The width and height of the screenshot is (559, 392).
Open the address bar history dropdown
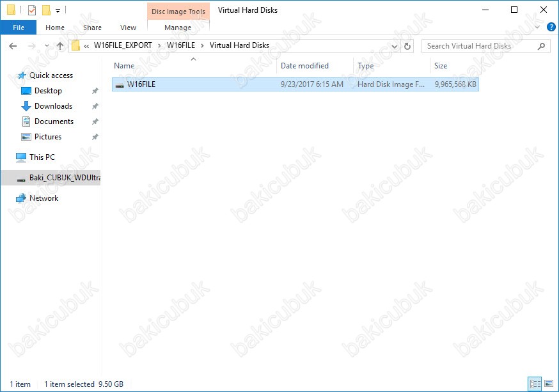(394, 46)
